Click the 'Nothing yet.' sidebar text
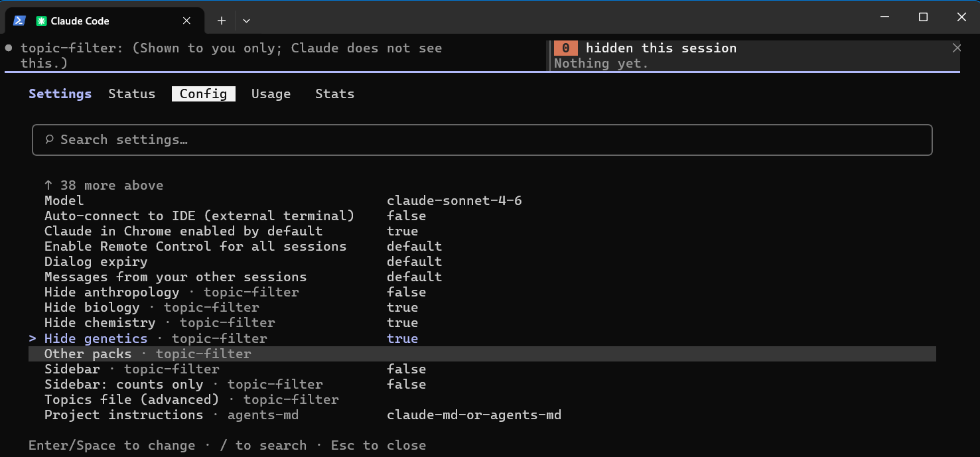The image size is (980, 457). [601, 63]
